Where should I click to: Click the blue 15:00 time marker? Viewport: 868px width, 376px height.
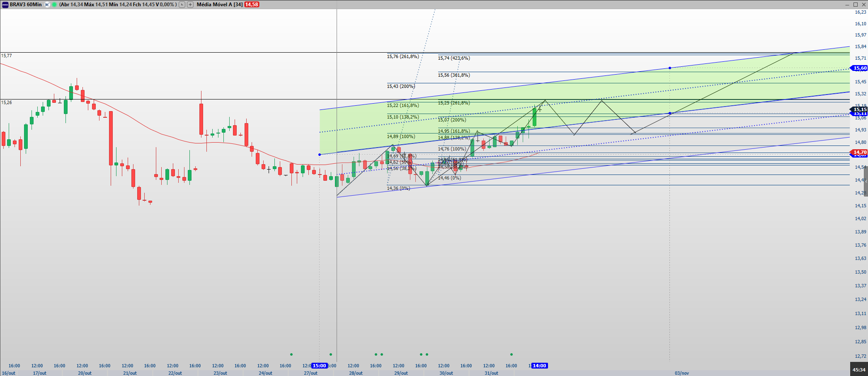(x=319, y=366)
